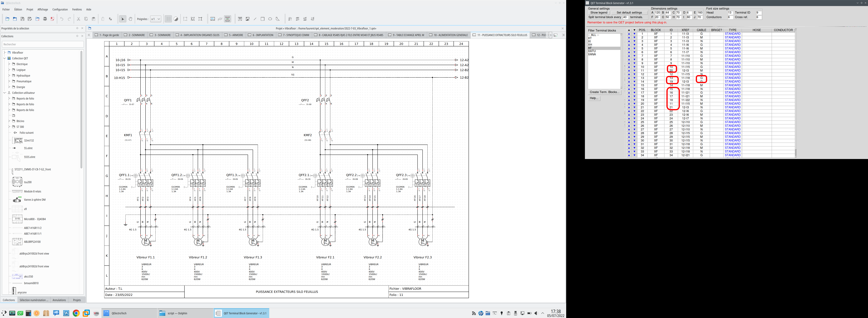Click the new project icon in QElectroTech
This screenshot has height=318, width=868.
coord(7,19)
